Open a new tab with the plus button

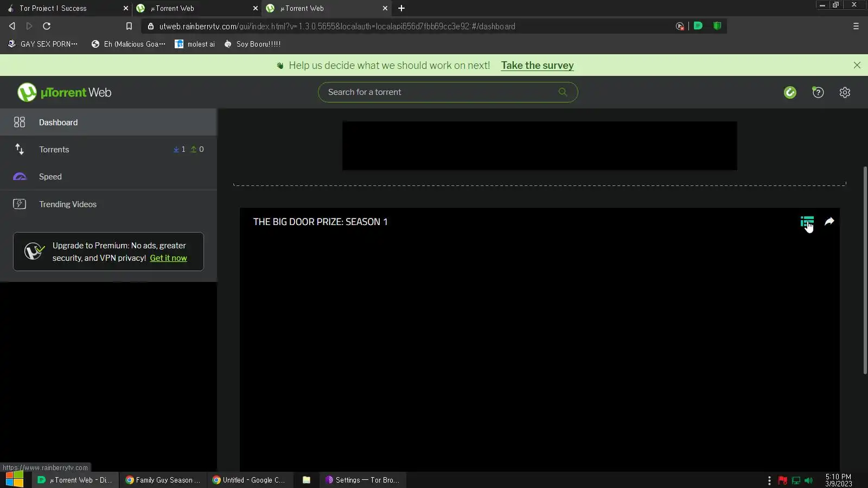[x=401, y=8]
